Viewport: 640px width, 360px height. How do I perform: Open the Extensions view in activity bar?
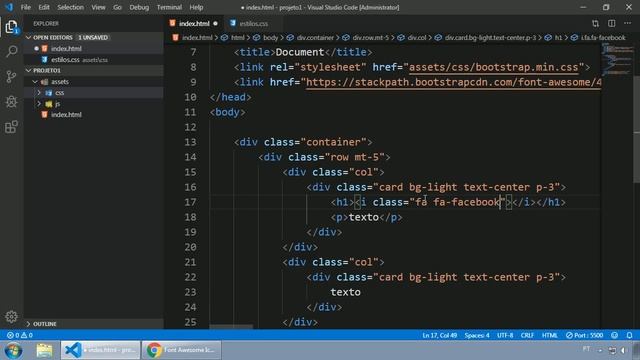(x=11, y=127)
